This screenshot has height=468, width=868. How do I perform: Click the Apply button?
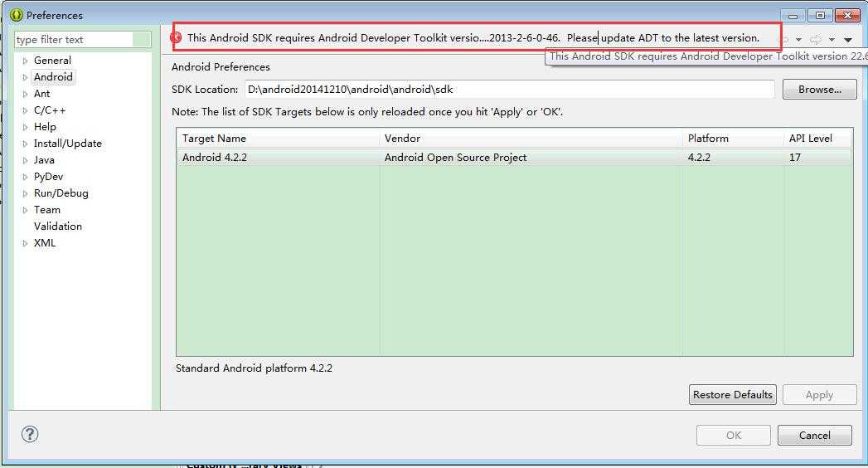click(819, 395)
